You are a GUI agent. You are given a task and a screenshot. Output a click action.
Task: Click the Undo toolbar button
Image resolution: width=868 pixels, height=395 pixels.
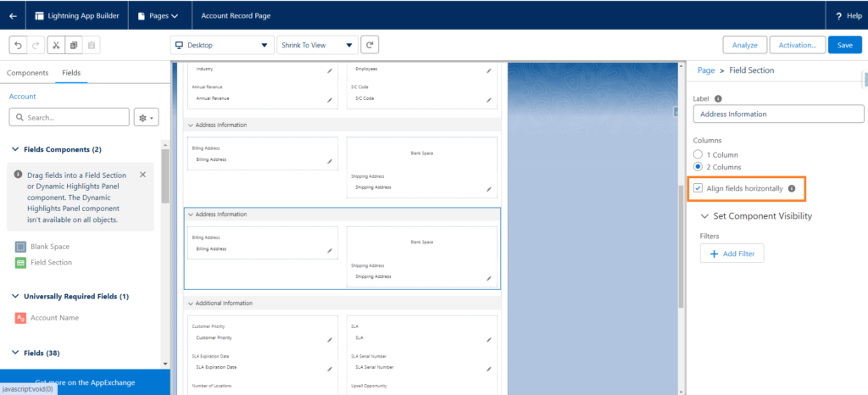coord(18,46)
